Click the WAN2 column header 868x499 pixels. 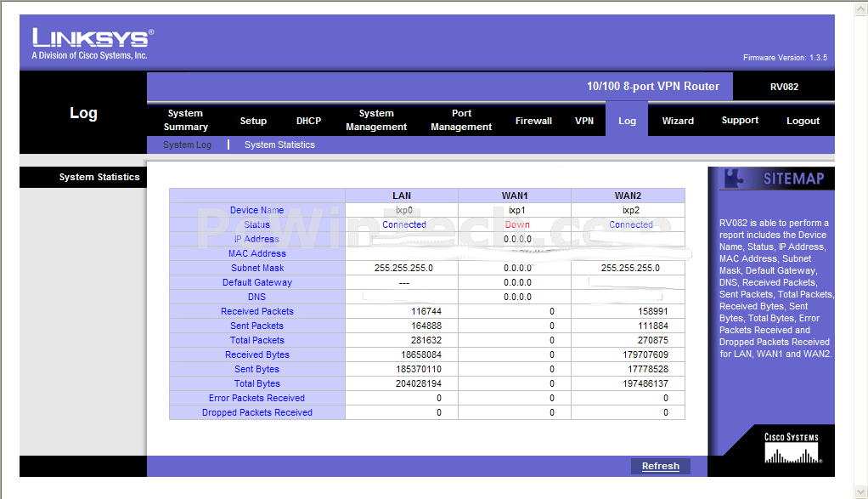tap(628, 196)
